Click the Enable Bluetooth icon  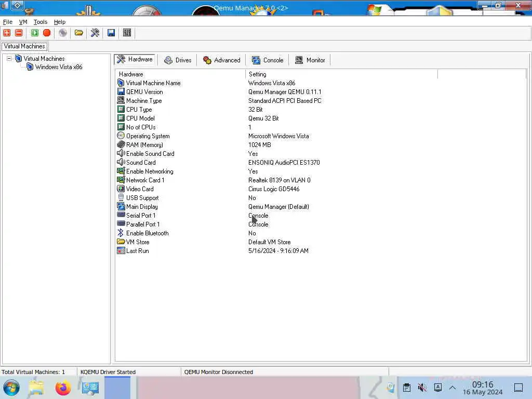(121, 233)
